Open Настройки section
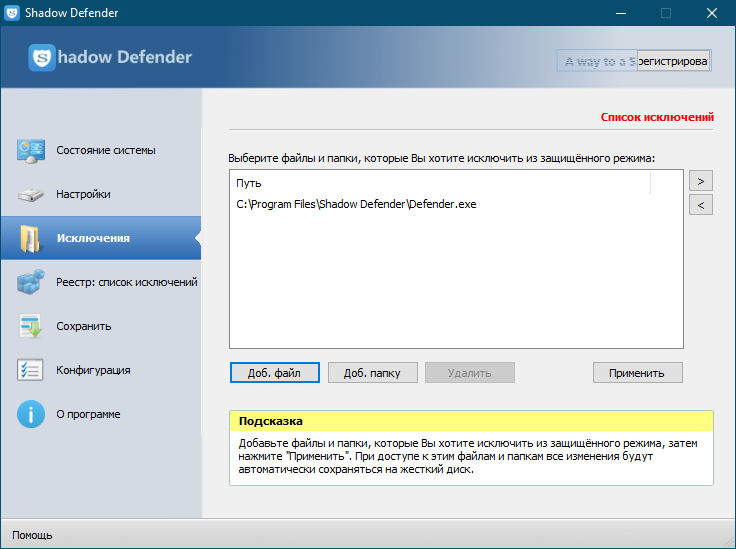 pyautogui.click(x=101, y=194)
